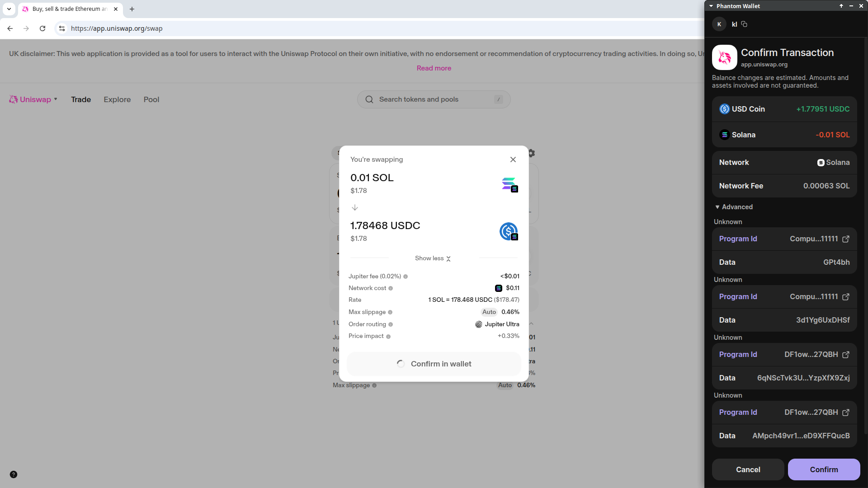
Task: Focus the Search tokens and pools field
Action: coord(433,99)
